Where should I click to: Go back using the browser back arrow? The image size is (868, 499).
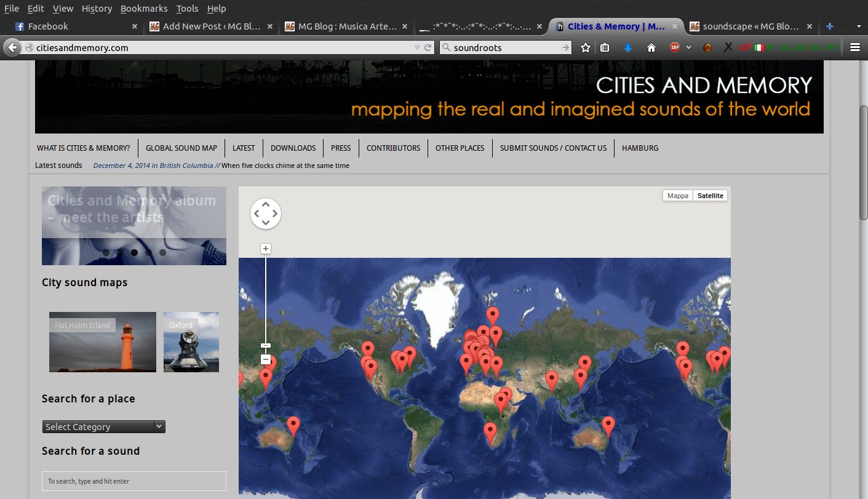(x=12, y=47)
